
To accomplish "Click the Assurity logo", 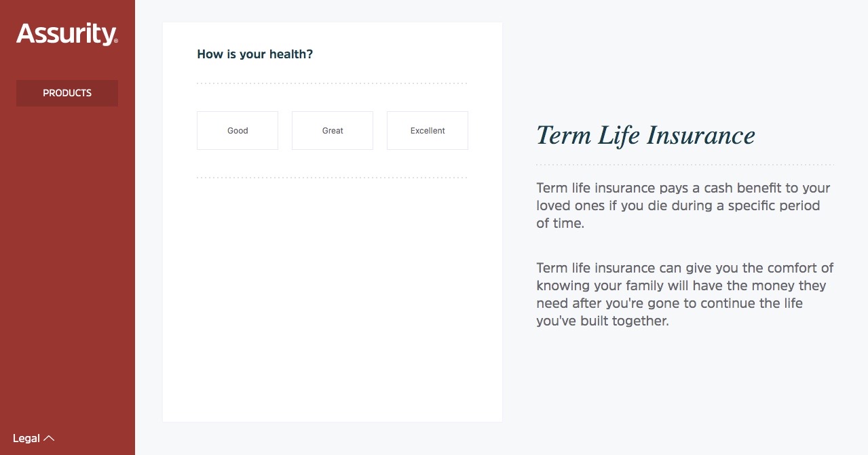I will click(x=66, y=34).
